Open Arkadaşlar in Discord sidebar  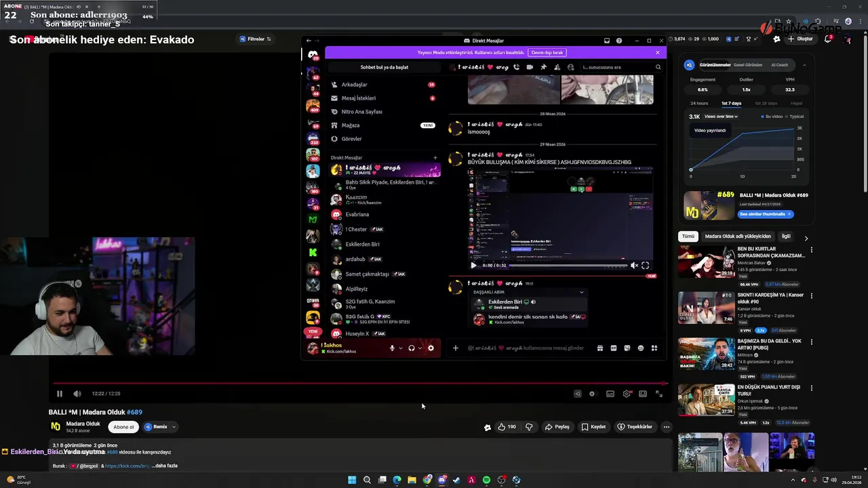(384, 85)
